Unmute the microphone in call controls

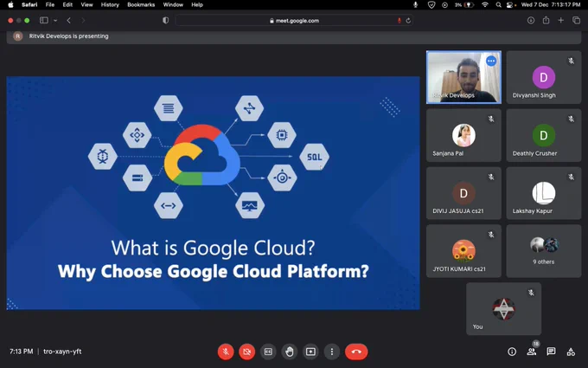226,352
